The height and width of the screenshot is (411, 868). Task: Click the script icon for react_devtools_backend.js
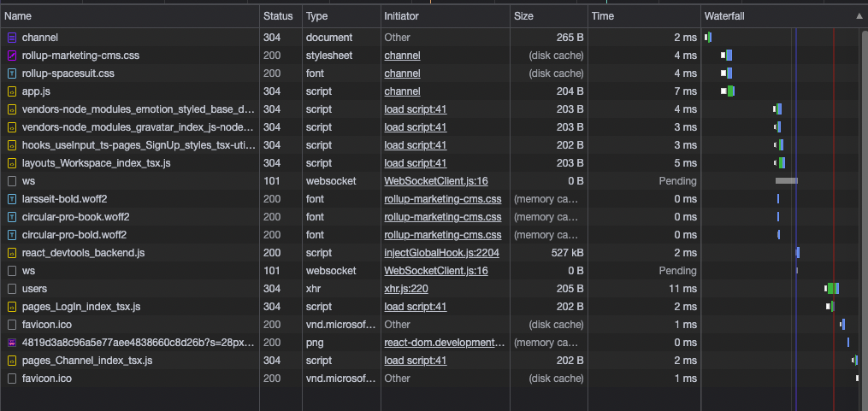click(x=12, y=253)
